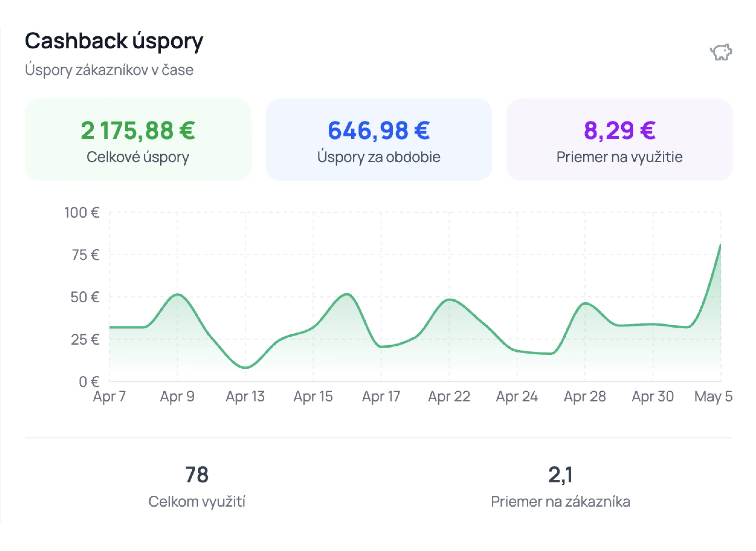The image size is (756, 551).
Task: Click the piggy bank savings icon
Action: tap(721, 52)
